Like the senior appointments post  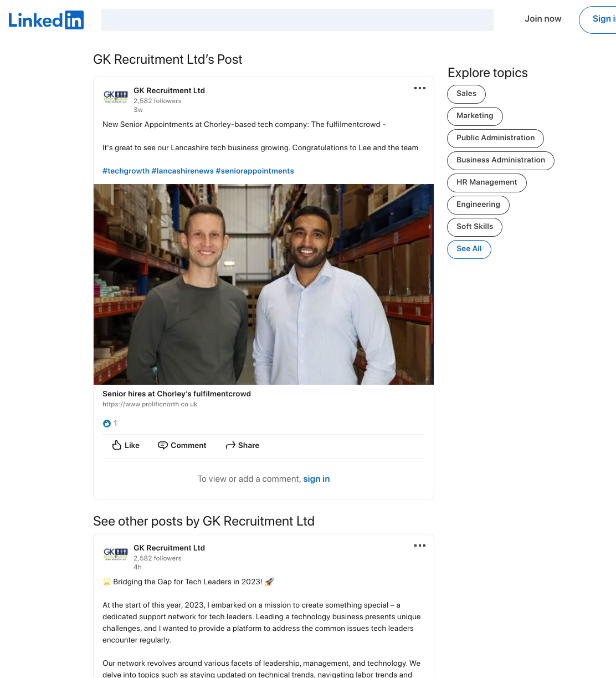(126, 445)
